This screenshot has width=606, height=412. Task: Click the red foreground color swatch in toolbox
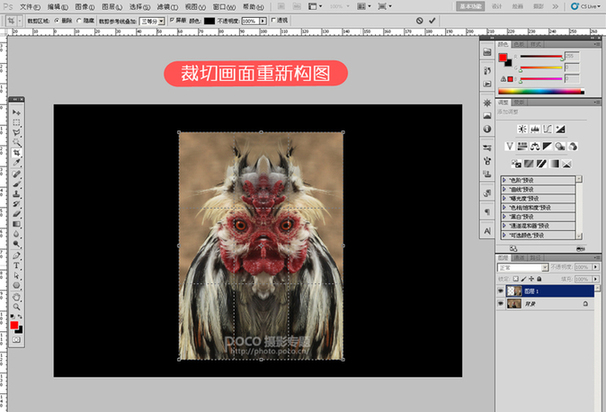tap(15, 327)
